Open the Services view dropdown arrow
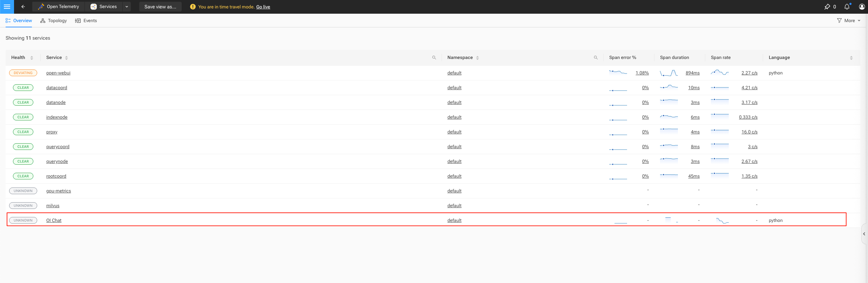This screenshot has width=868, height=283. (127, 7)
